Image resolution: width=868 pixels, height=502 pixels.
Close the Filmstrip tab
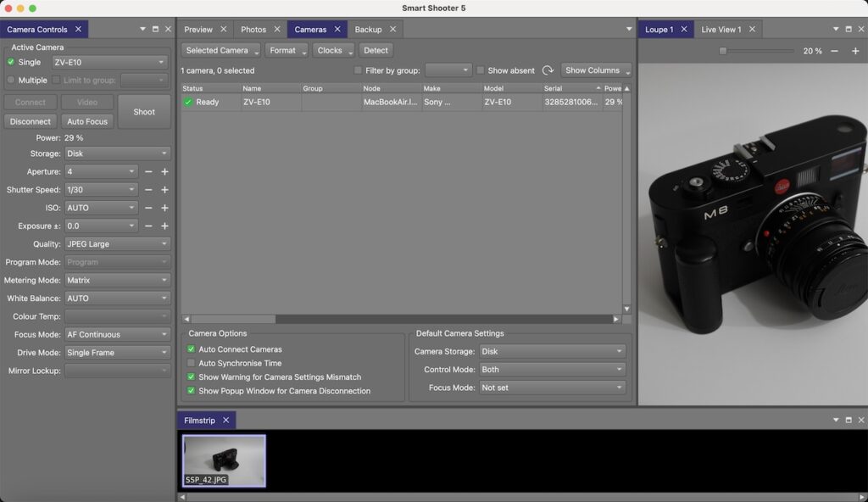click(x=225, y=421)
